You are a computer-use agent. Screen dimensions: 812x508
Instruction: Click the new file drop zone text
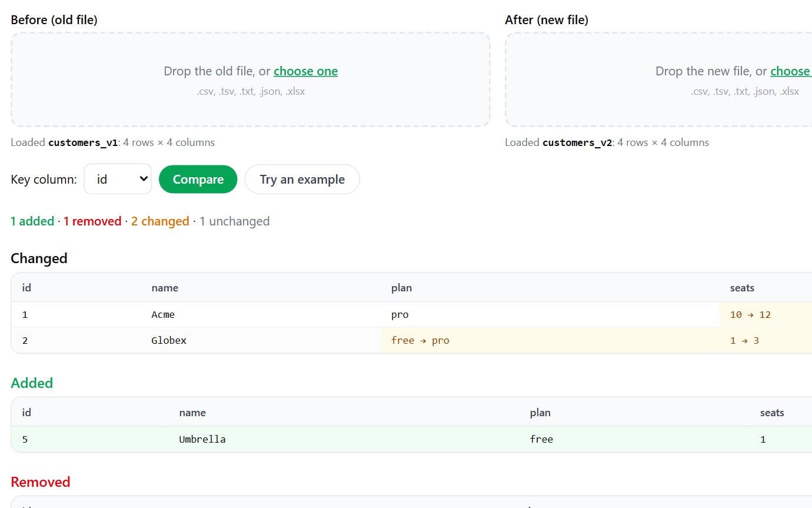(x=733, y=71)
